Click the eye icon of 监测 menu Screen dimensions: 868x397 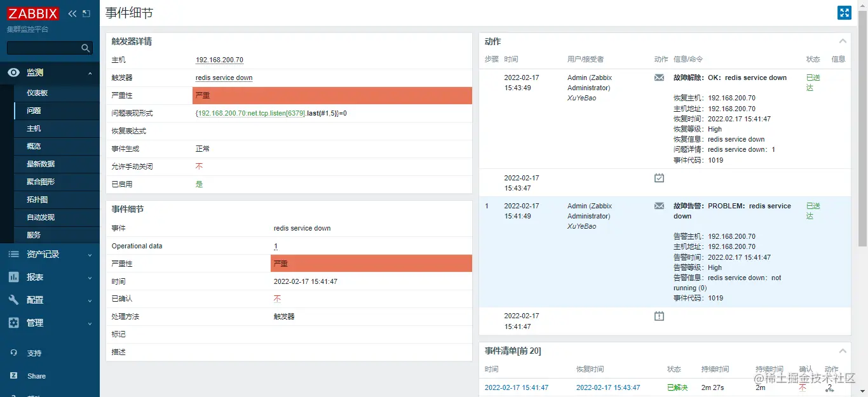pos(14,73)
